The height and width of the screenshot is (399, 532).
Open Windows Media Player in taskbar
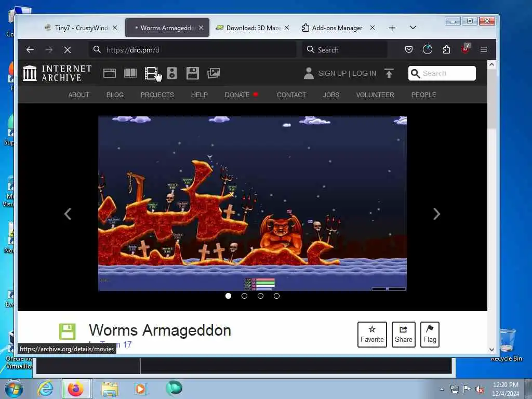click(140, 389)
